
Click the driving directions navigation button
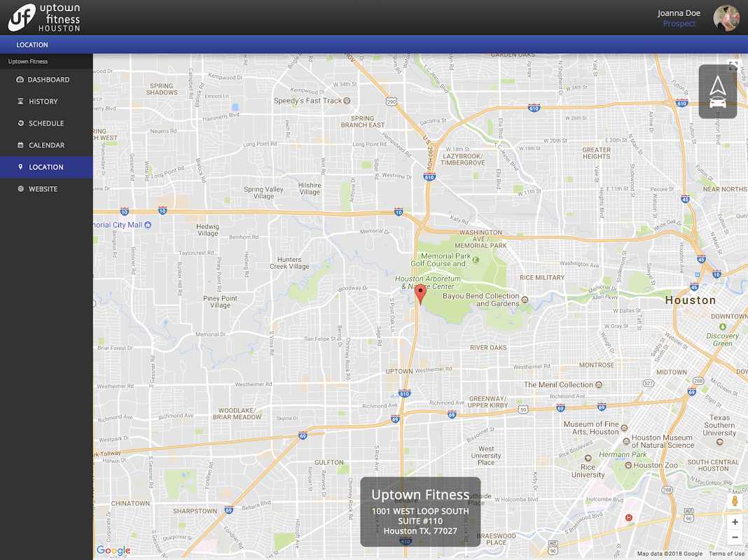pos(717,92)
